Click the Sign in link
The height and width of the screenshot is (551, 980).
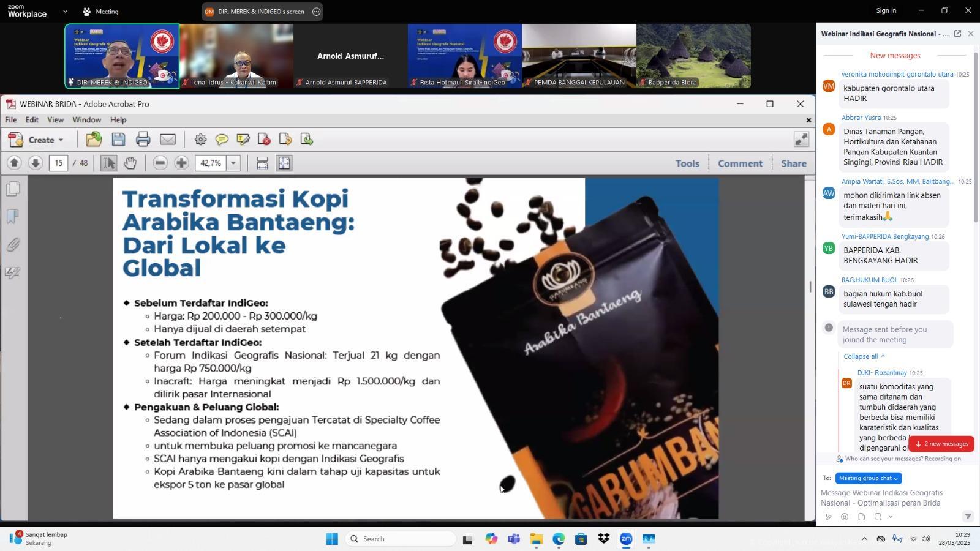[886, 10]
